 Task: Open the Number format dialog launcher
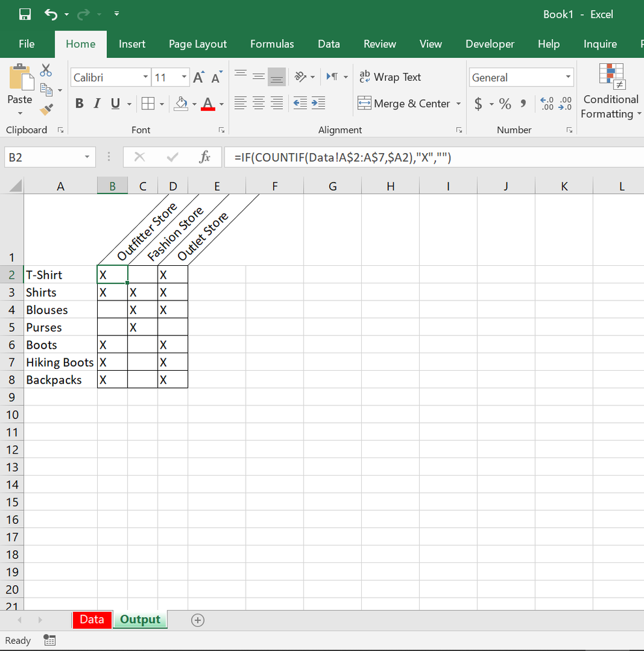click(569, 130)
